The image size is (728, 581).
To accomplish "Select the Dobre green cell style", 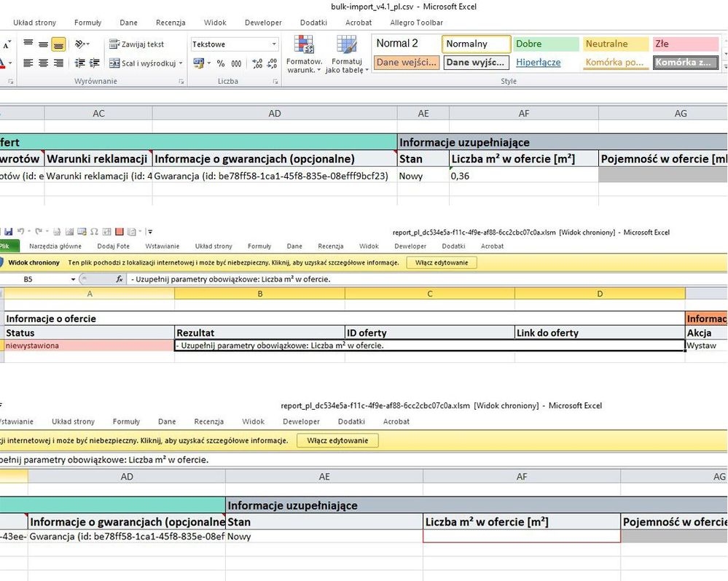I will point(546,44).
